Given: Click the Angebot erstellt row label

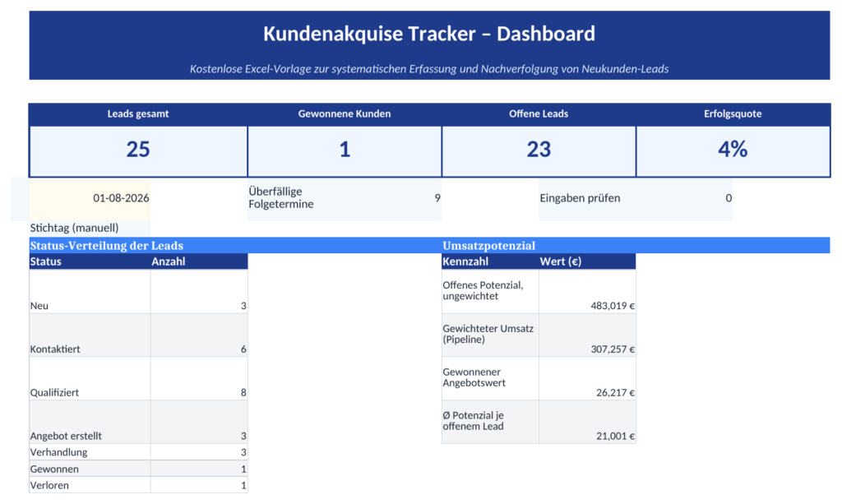Looking at the screenshot, I should point(66,436).
